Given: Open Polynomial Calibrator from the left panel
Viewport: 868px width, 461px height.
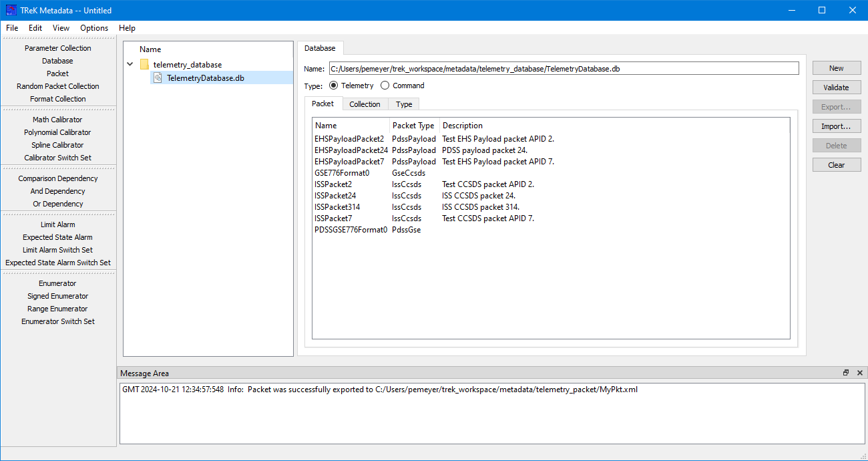Looking at the screenshot, I should [x=58, y=132].
